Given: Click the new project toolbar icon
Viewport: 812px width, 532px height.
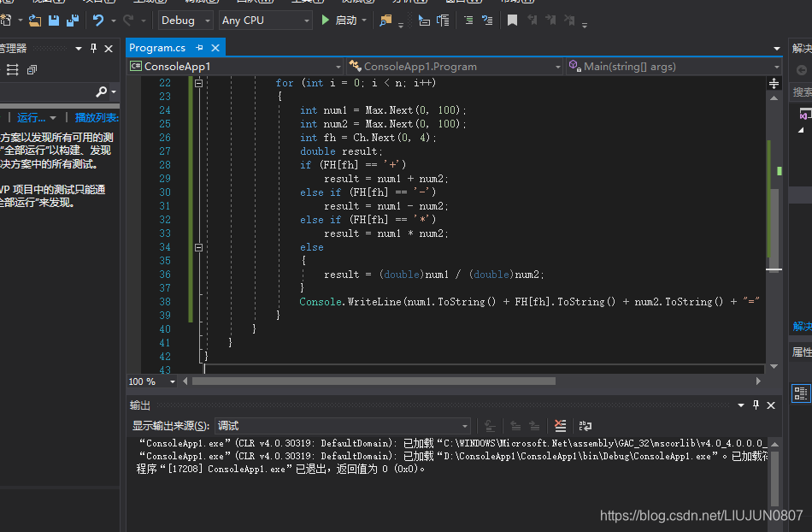Looking at the screenshot, I should click(x=6, y=21).
